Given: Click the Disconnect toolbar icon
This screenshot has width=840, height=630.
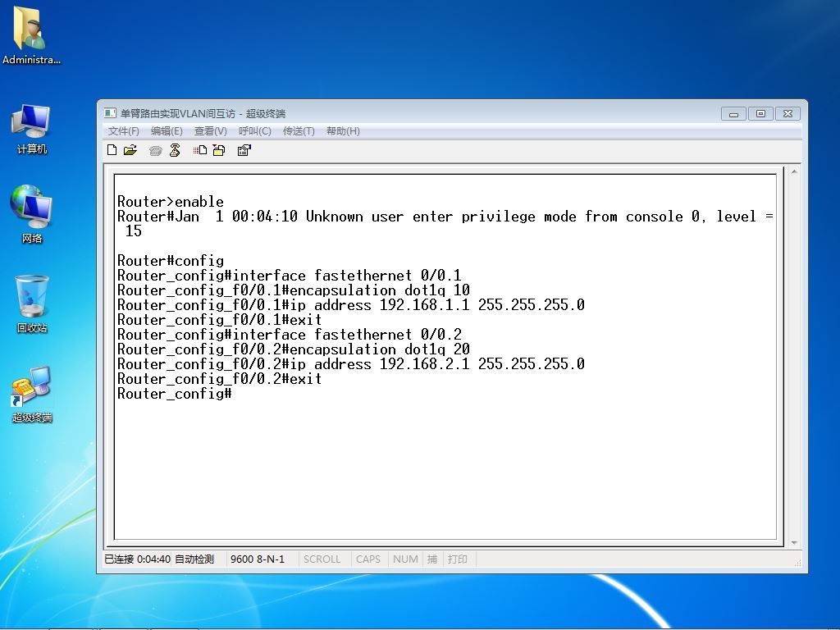Looking at the screenshot, I should (x=175, y=150).
